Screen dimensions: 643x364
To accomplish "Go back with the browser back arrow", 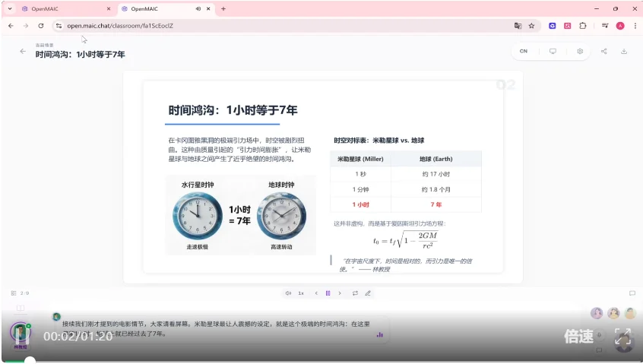I will pyautogui.click(x=11, y=25).
